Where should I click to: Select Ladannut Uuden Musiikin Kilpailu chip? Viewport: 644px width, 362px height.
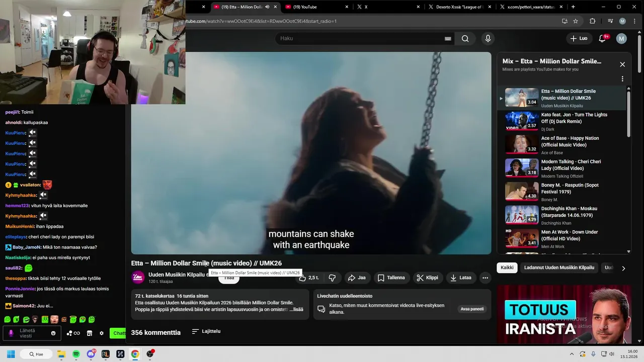[559, 267]
